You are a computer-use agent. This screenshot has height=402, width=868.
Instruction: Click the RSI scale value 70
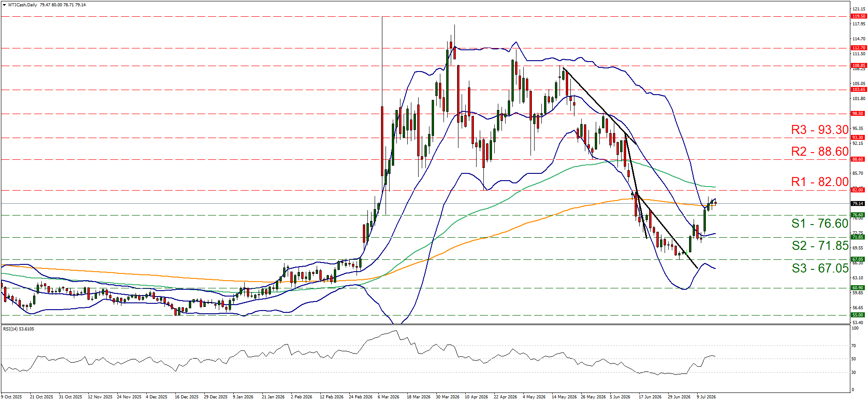pyautogui.click(x=854, y=346)
